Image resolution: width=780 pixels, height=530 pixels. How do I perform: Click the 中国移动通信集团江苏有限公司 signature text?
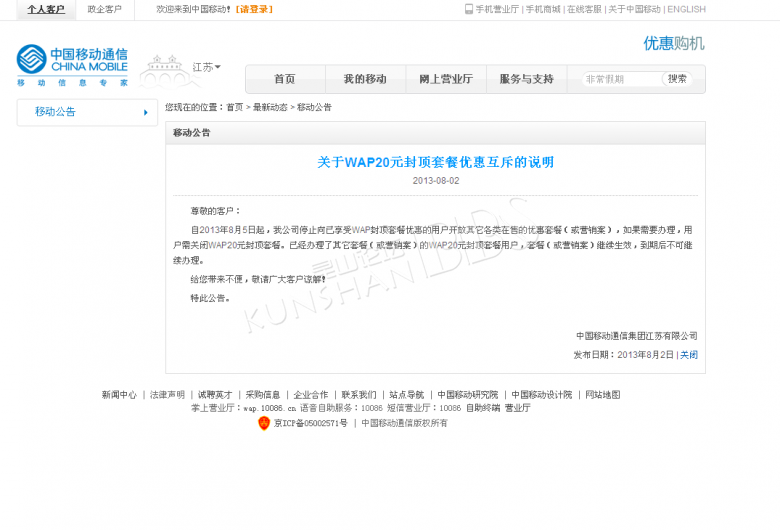(x=637, y=336)
